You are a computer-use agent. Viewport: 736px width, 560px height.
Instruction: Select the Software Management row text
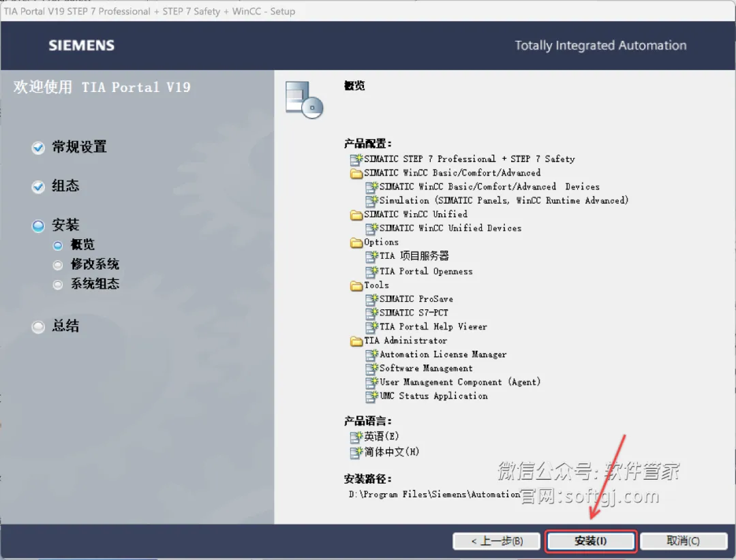tap(426, 369)
